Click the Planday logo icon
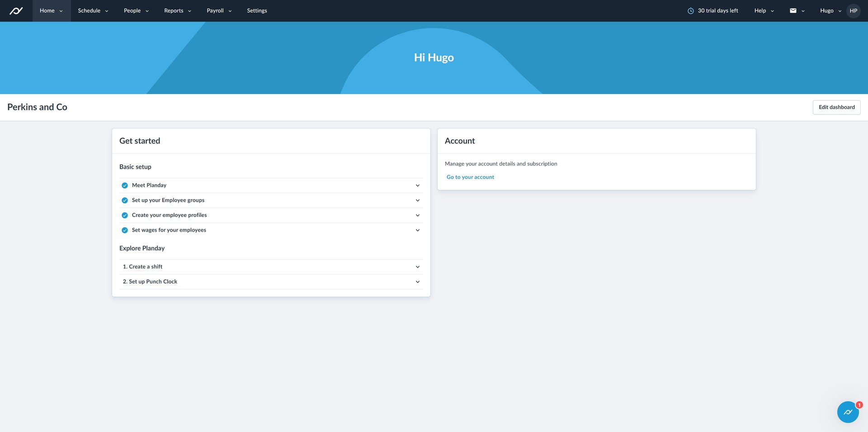The width and height of the screenshot is (868, 432). click(x=16, y=11)
